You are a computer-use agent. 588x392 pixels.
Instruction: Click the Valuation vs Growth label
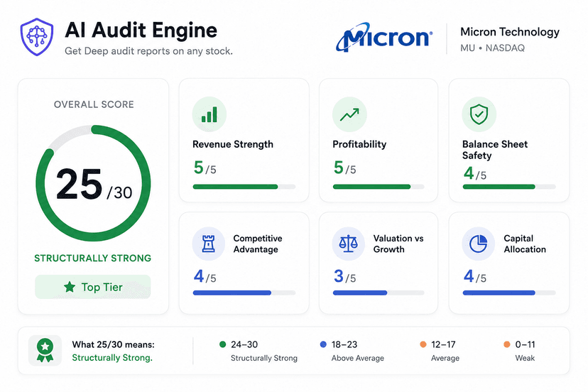(x=398, y=244)
